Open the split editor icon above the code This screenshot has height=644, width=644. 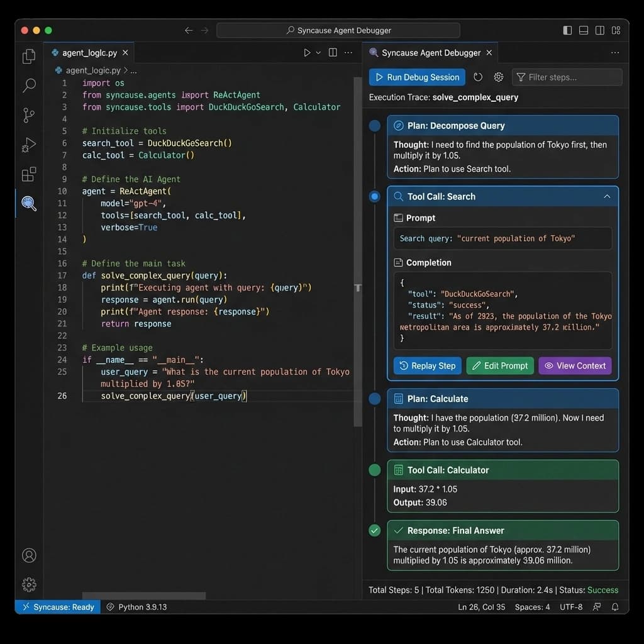click(332, 52)
